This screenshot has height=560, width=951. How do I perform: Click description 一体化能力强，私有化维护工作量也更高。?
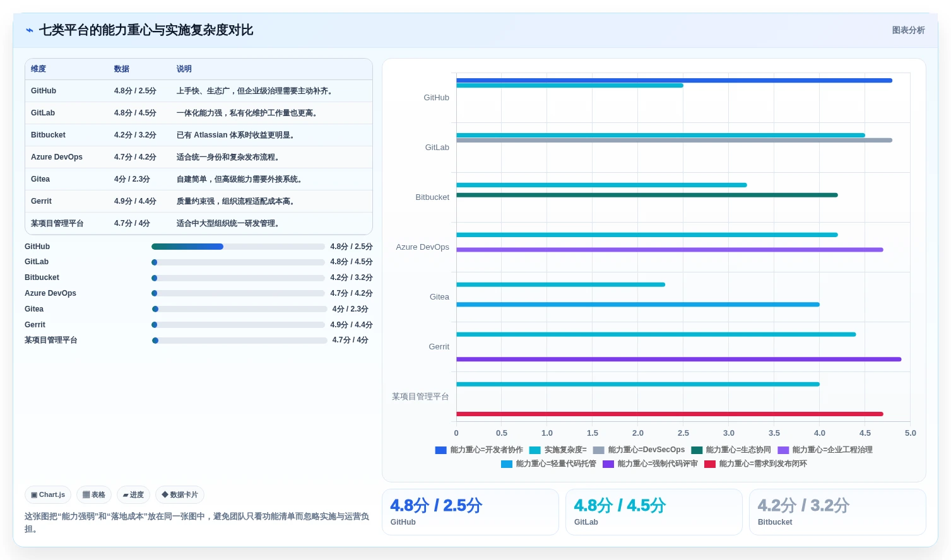247,113
